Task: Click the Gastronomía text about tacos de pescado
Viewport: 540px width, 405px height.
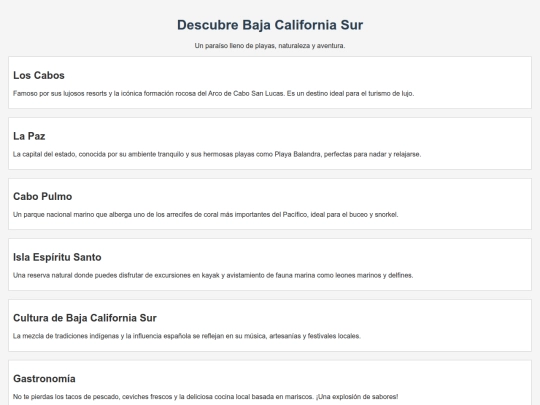Action: point(206,397)
